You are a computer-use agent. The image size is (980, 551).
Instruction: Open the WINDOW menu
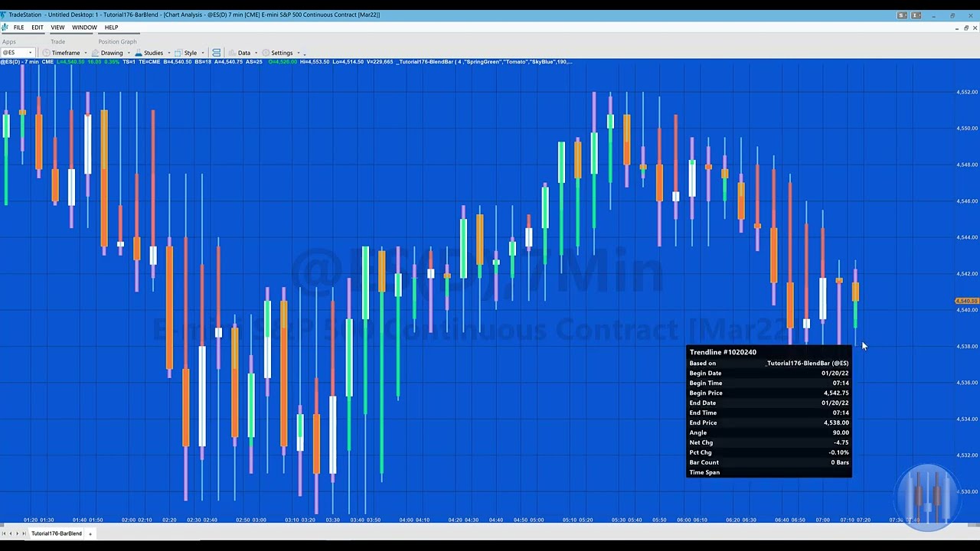(84, 28)
